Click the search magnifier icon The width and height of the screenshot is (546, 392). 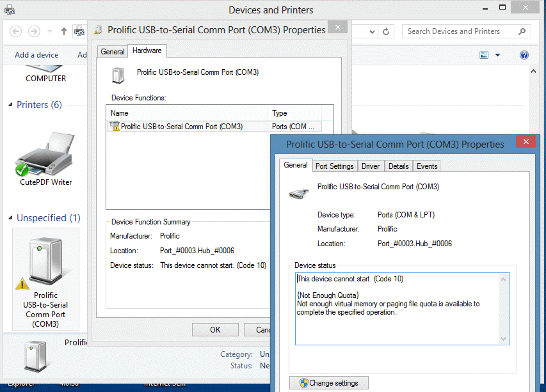tap(522, 31)
